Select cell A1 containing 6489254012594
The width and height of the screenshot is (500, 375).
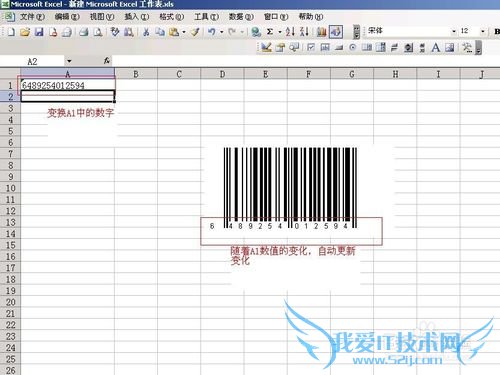[x=68, y=85]
